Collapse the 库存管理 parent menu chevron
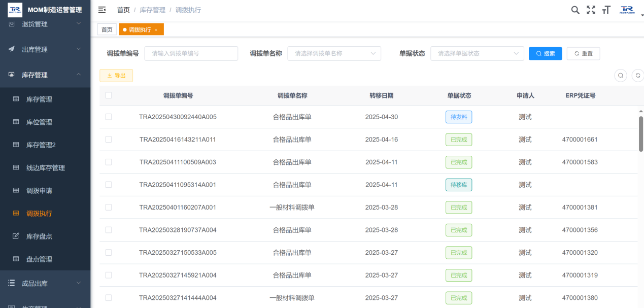This screenshot has width=644, height=308. coord(79,75)
